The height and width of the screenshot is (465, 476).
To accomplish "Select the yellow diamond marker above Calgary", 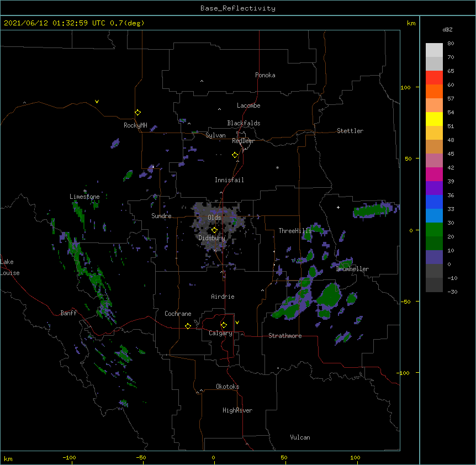I will [x=224, y=325].
